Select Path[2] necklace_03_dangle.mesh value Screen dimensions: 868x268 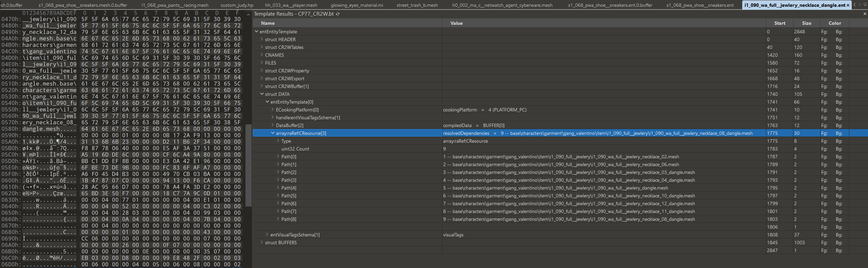(569, 172)
